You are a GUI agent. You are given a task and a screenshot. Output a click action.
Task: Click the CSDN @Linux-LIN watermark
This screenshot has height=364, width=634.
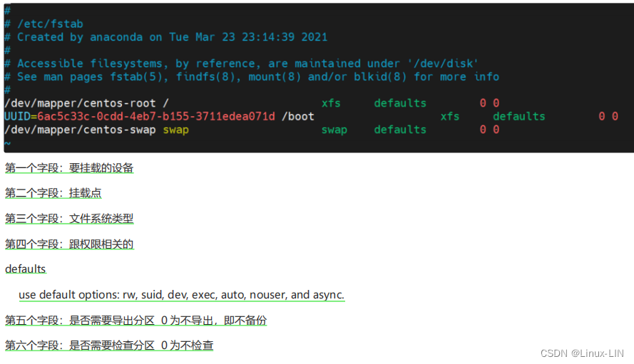[x=582, y=353]
